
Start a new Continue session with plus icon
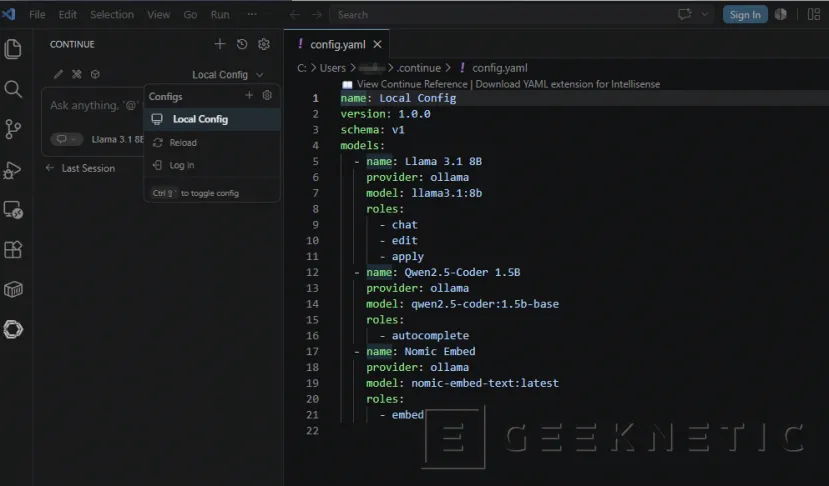[x=219, y=44]
